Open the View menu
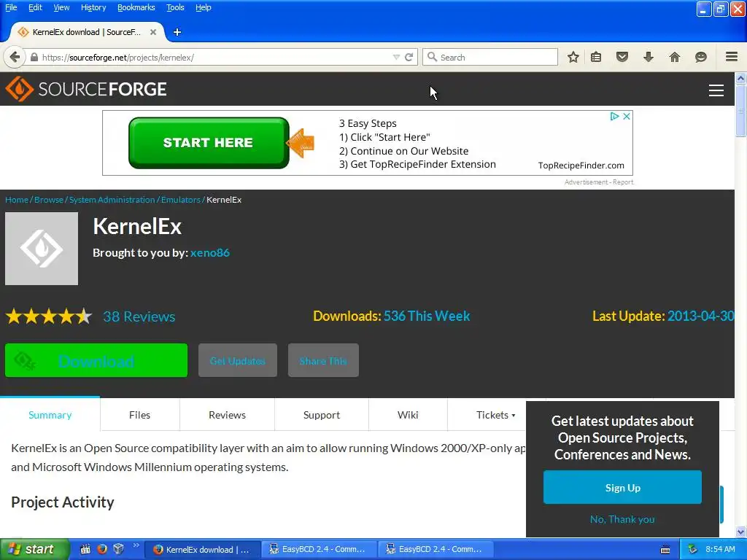747x560 pixels. pyautogui.click(x=61, y=7)
